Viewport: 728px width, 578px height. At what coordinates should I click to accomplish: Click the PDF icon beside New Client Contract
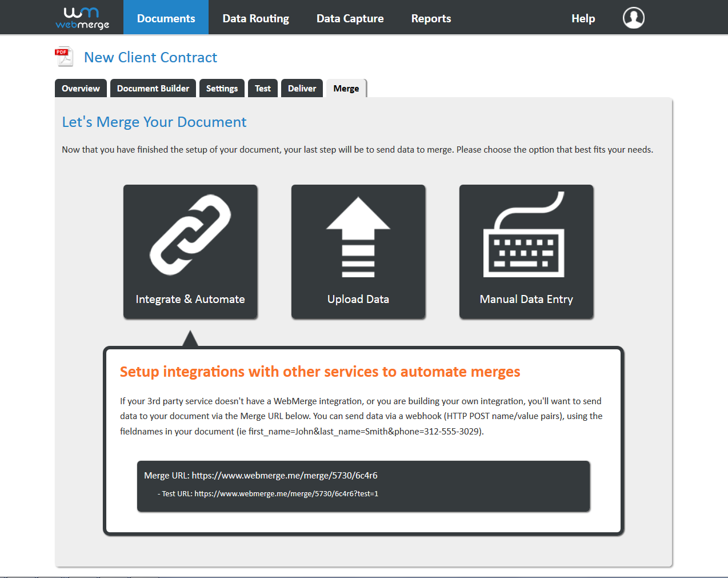[64, 56]
